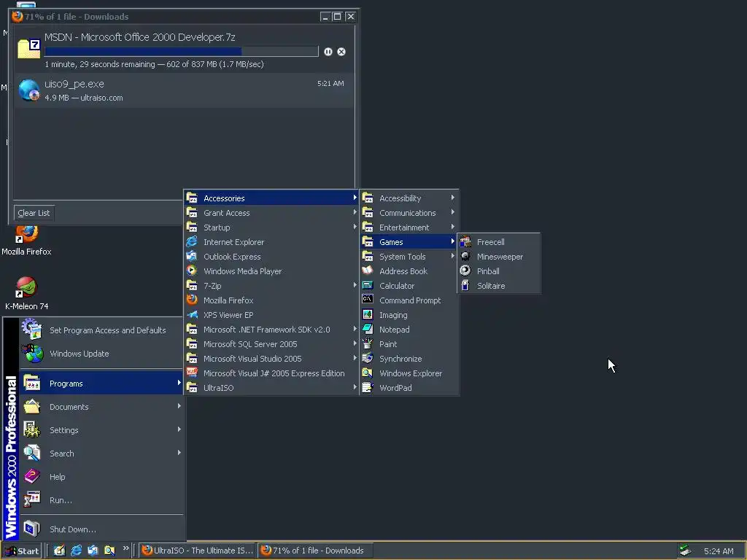Show more quick launch items chevron

pyautogui.click(x=125, y=548)
